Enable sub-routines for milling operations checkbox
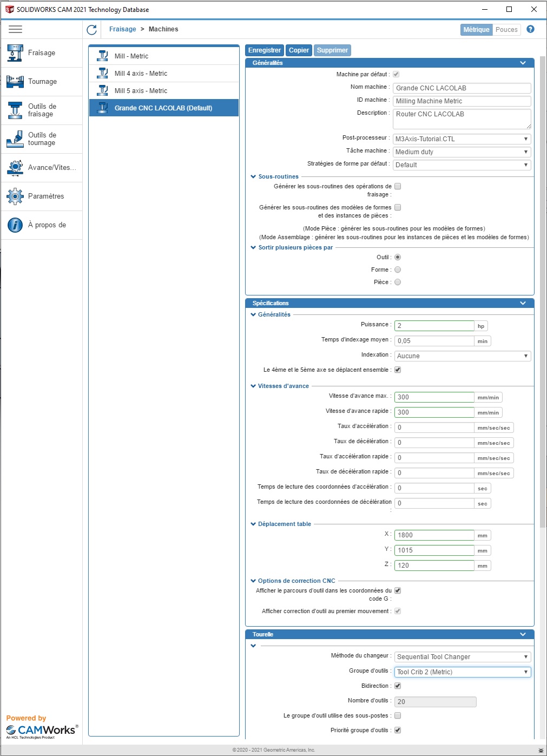This screenshot has height=756, width=547. (x=398, y=186)
